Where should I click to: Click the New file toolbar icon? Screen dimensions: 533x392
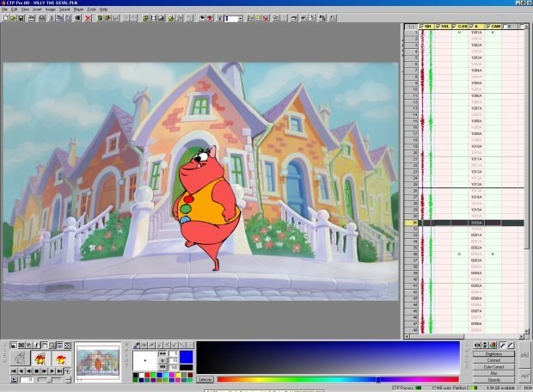(x=6, y=18)
